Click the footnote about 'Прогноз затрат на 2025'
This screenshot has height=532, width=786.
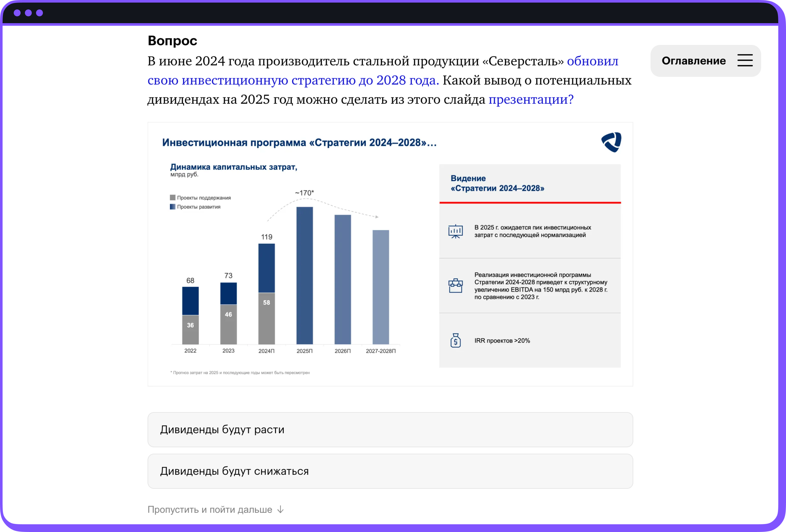pyautogui.click(x=240, y=373)
